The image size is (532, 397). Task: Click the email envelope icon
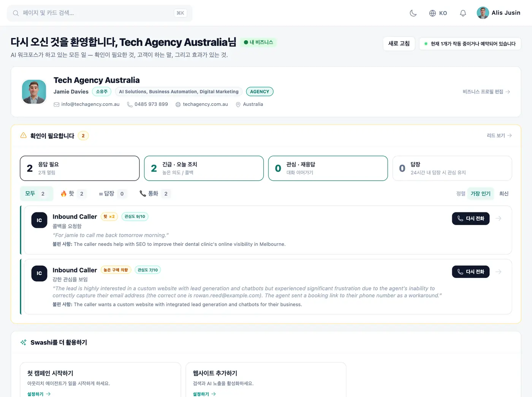(x=57, y=104)
